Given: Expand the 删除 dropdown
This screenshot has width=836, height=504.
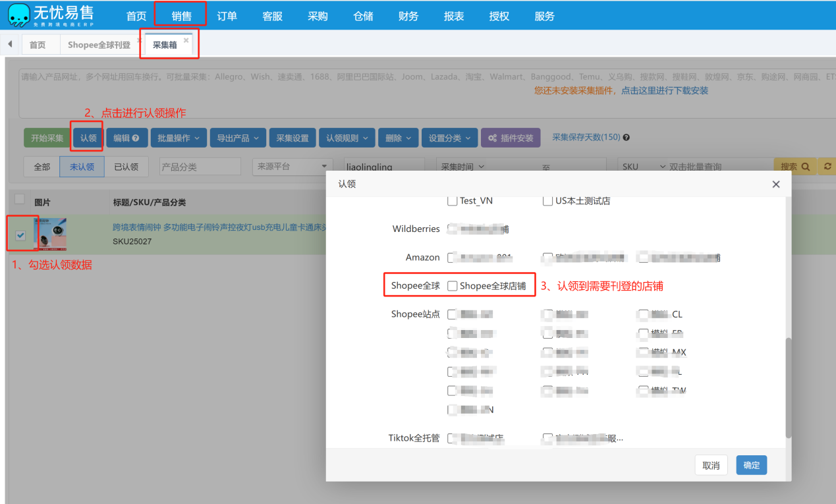Looking at the screenshot, I should click(398, 138).
